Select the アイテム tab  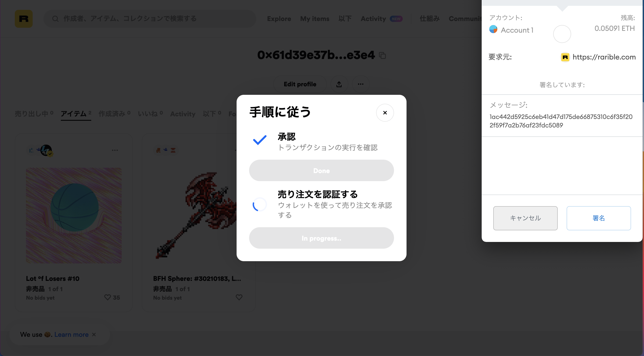point(76,114)
